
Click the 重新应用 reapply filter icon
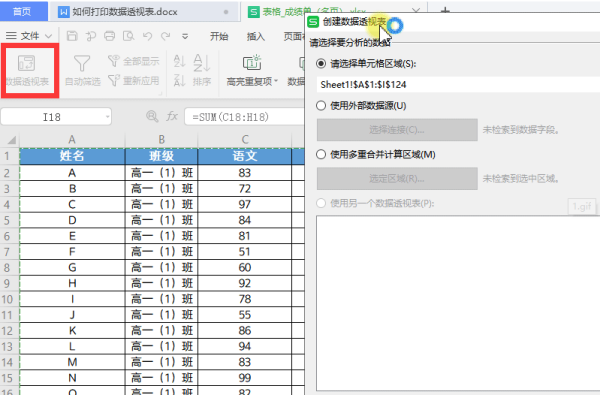[x=114, y=80]
